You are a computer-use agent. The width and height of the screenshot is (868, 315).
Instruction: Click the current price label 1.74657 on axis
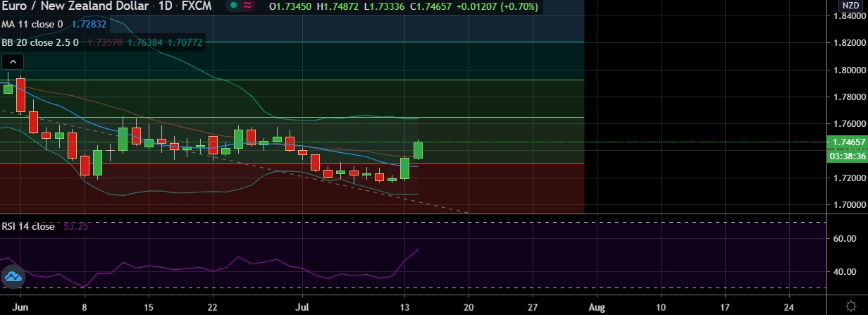pos(848,142)
